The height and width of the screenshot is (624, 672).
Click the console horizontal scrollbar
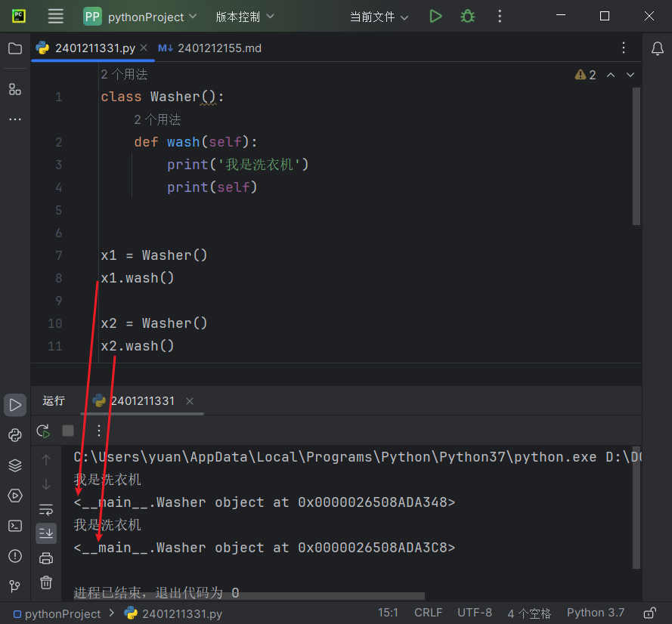tap(249, 596)
